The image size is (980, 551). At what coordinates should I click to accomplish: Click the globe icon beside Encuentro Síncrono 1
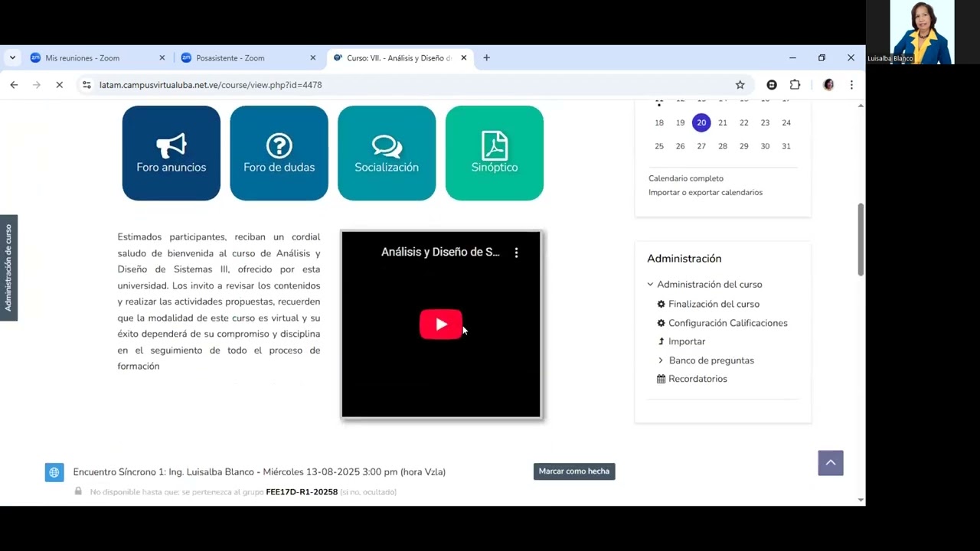tap(54, 472)
